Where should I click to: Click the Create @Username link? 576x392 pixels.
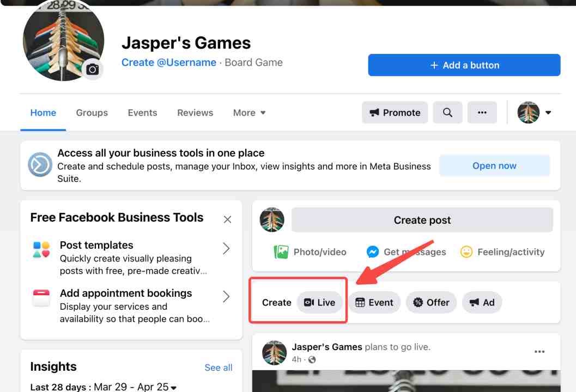[168, 63]
